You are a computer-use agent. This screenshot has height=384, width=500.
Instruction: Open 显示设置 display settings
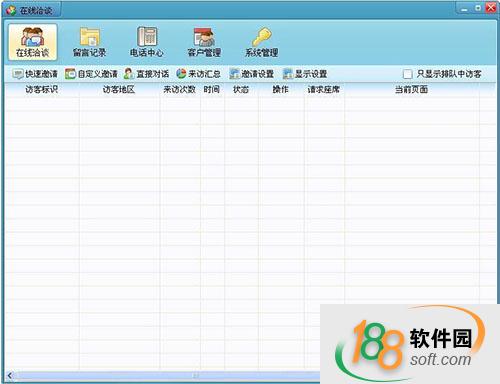click(x=305, y=74)
